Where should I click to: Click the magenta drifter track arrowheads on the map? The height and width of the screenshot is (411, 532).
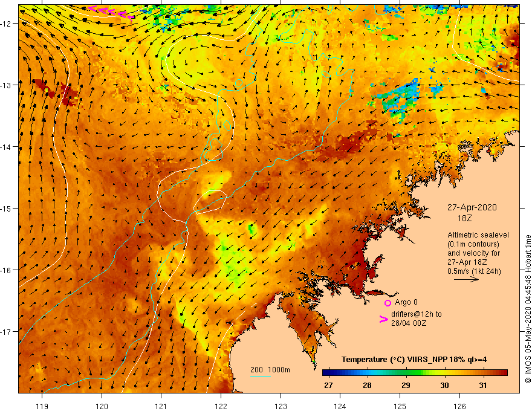pyautogui.click(x=111, y=12)
